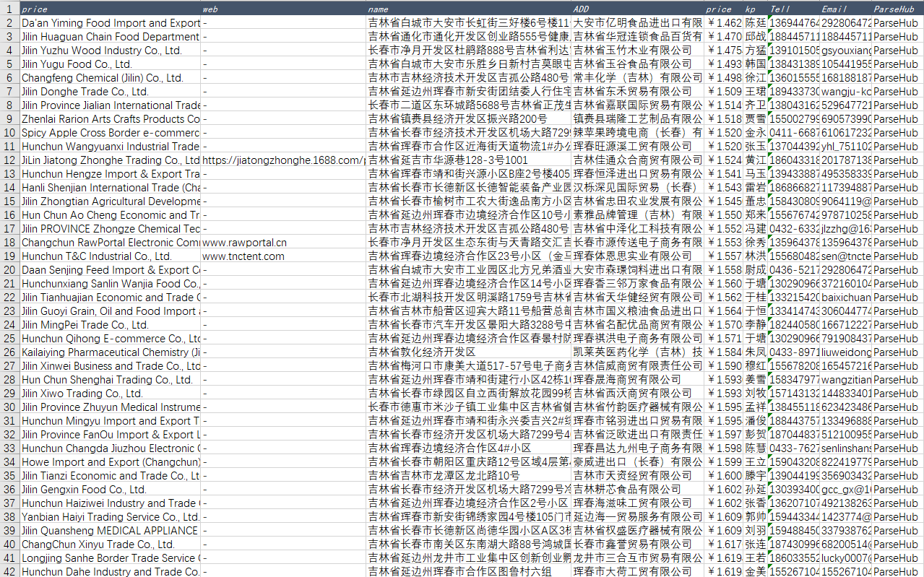
Task: Select cell 'Jilin Gengxin Food Co., Ltd.'
Action: click(111, 490)
